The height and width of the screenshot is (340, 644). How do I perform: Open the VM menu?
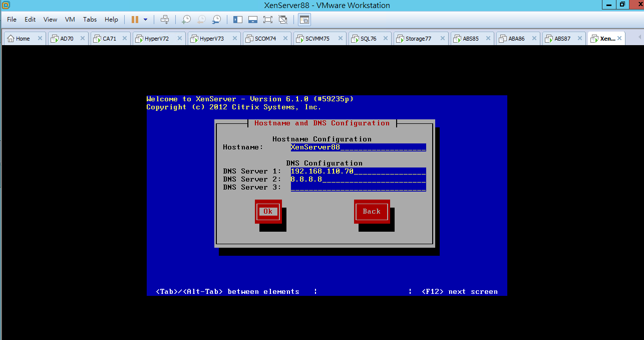point(70,20)
